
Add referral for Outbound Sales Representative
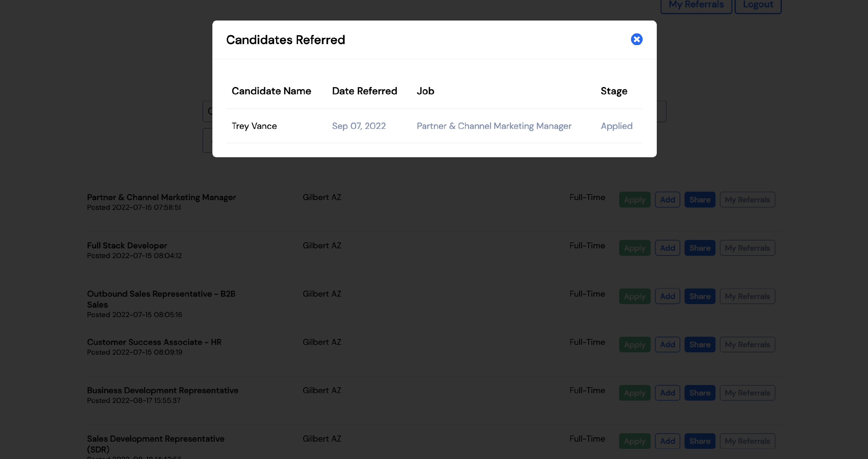[667, 296]
